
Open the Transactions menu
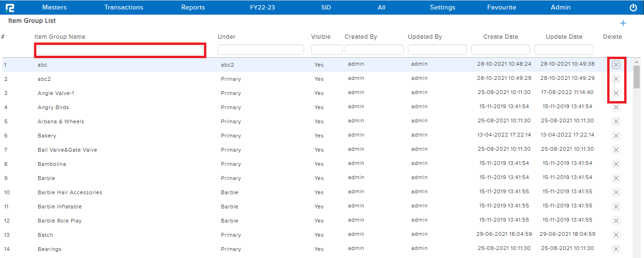pos(124,8)
